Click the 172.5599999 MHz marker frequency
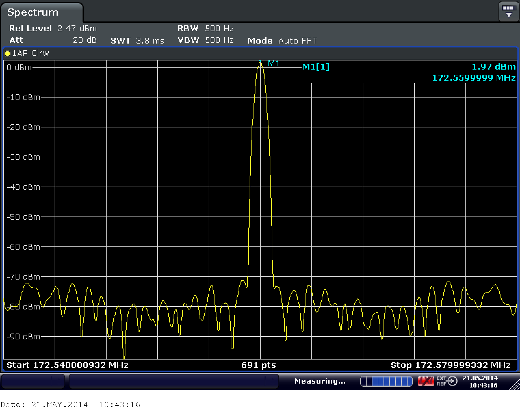 click(474, 78)
